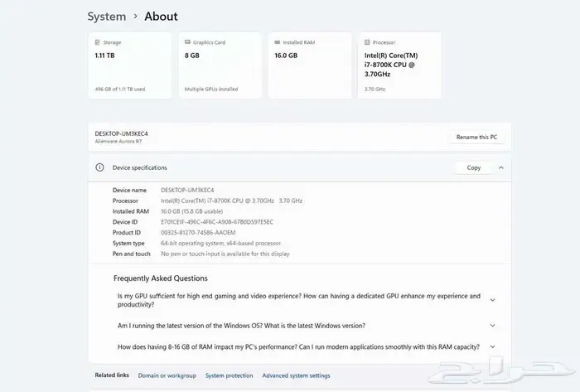Click the Device specifications info icon
Viewport: 580px width, 392px height.
100,167
